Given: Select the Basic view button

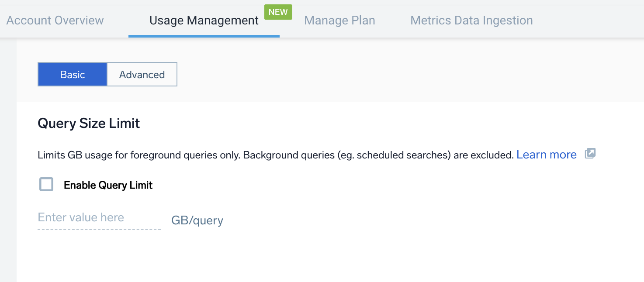Looking at the screenshot, I should [x=73, y=75].
